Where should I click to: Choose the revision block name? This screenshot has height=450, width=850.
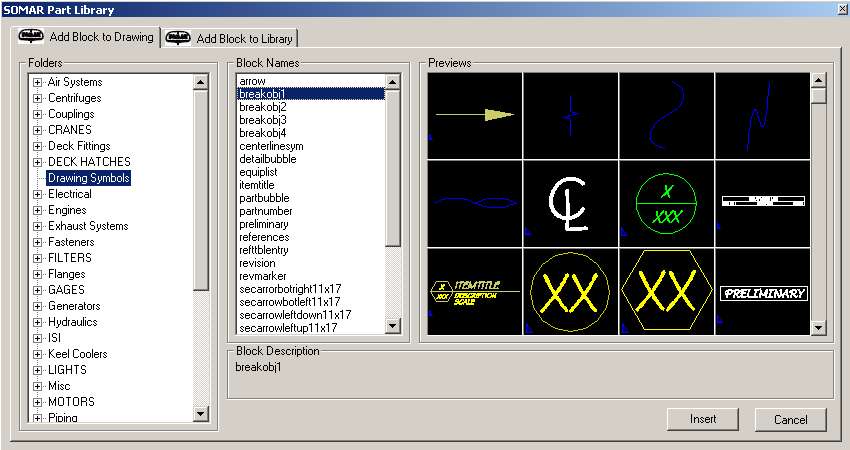tap(257, 263)
